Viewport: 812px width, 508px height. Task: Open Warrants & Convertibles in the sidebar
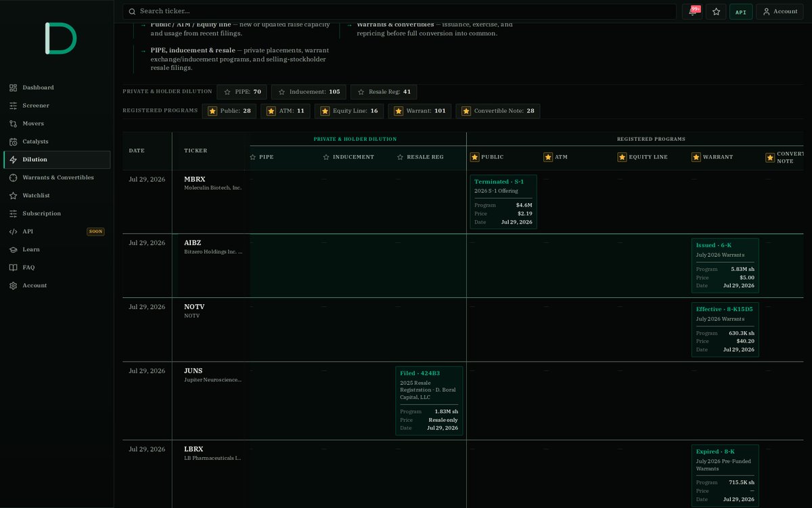pos(57,177)
